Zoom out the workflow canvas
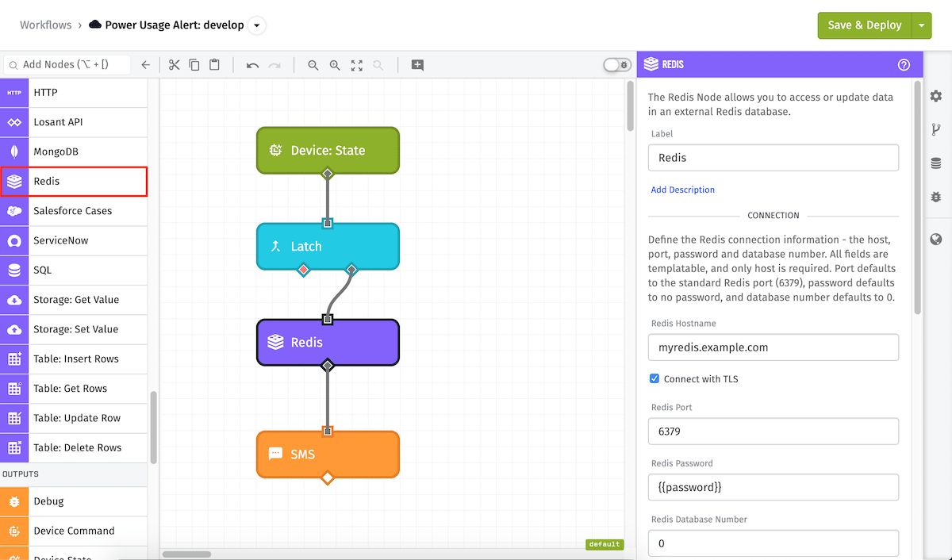Screen dimensions: 952x560 coord(313,65)
